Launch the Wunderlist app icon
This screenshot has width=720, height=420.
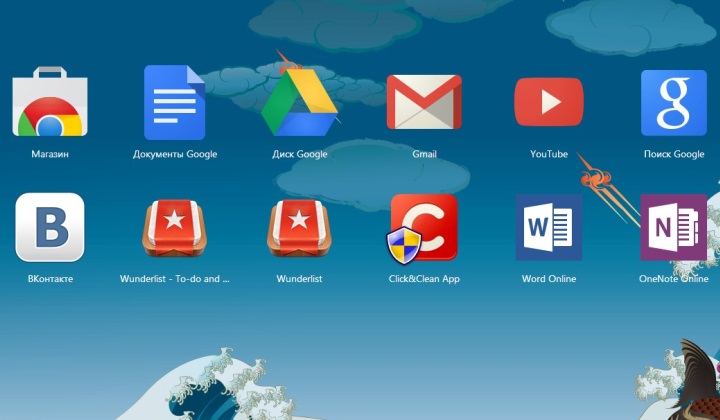pyautogui.click(x=299, y=227)
